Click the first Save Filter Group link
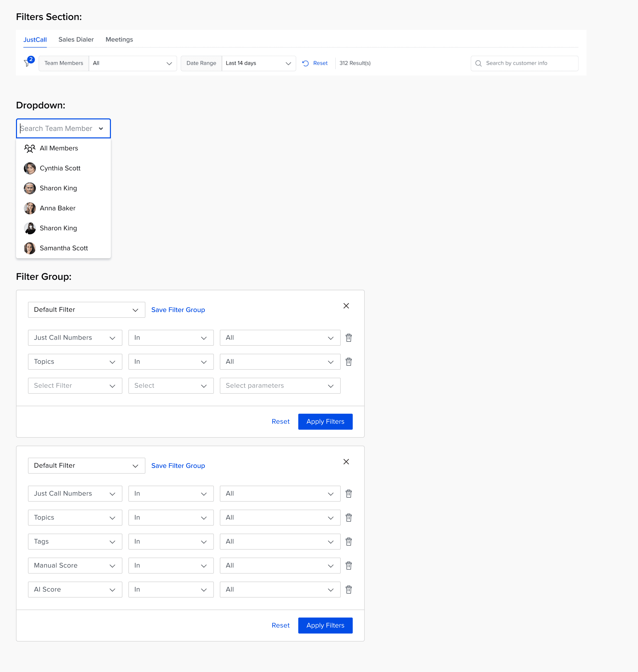 (x=178, y=310)
